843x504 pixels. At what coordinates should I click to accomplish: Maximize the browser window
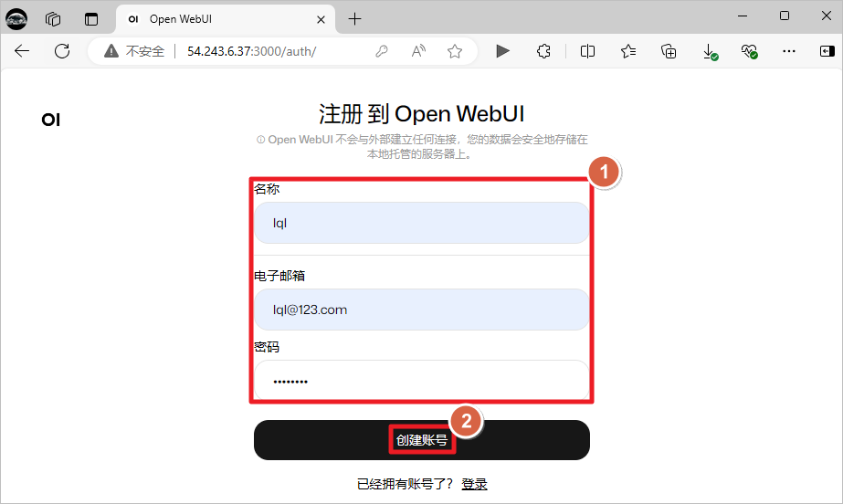pos(785,16)
